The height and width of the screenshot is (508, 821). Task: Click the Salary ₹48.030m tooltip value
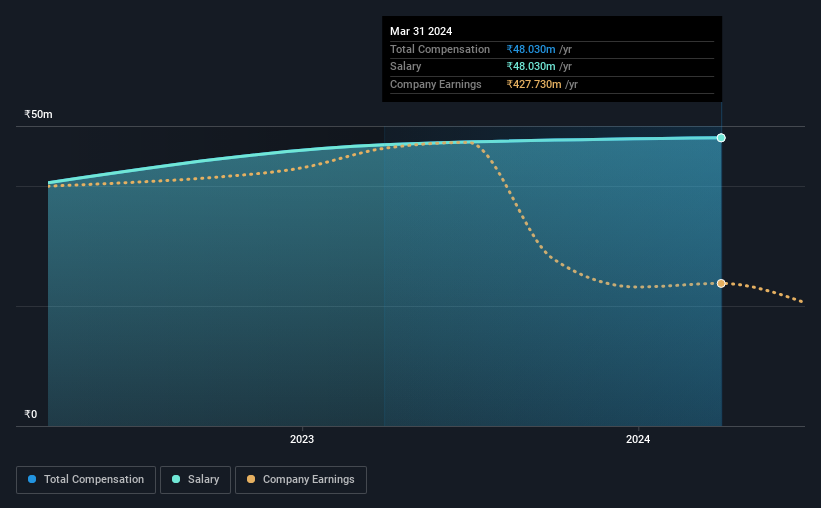click(x=531, y=67)
